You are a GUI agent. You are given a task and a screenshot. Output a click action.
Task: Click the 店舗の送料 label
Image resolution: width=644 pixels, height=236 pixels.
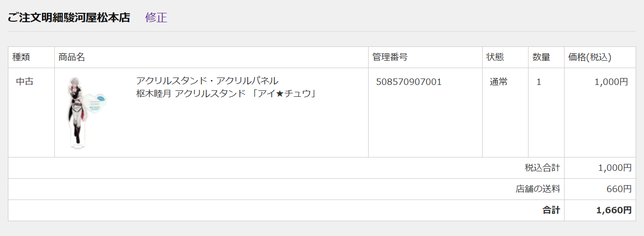[x=538, y=189]
